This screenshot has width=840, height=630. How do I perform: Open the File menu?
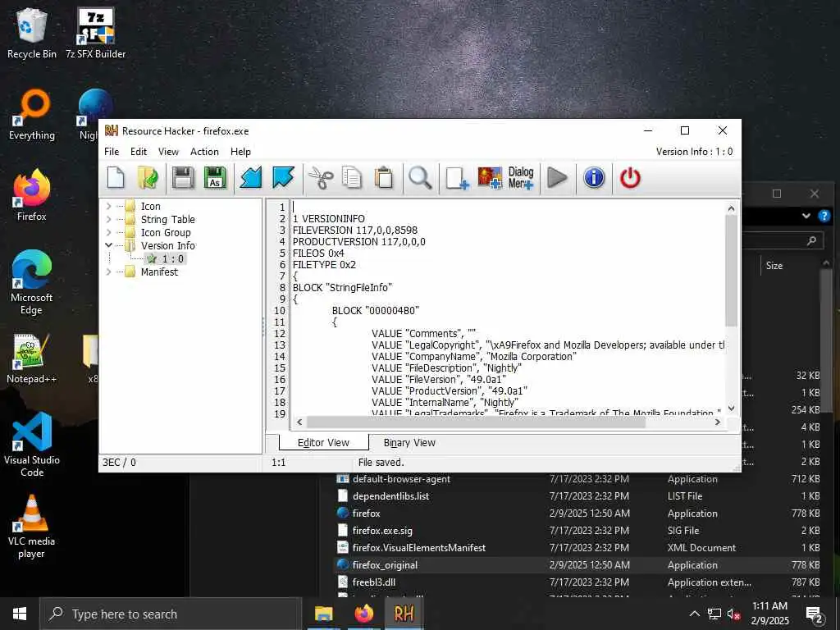point(112,152)
